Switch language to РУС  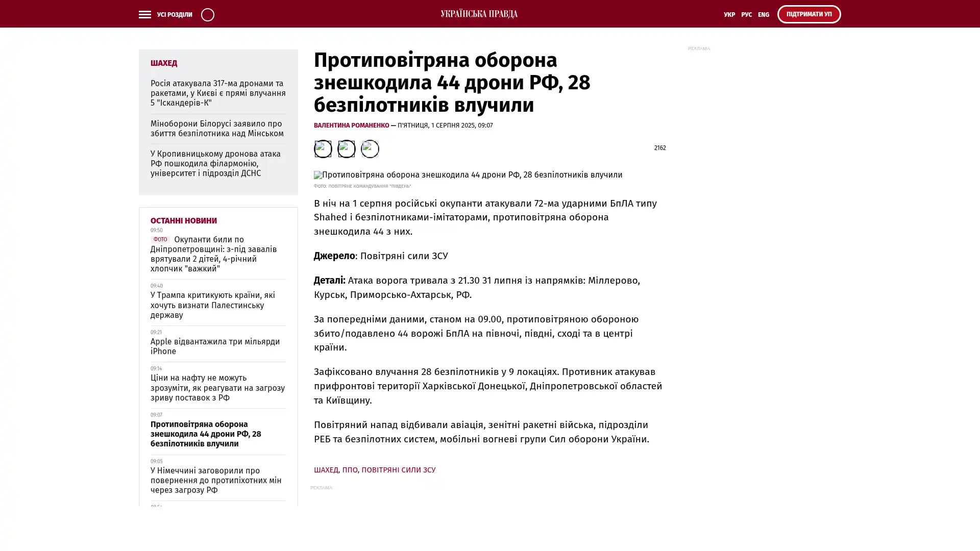(x=746, y=15)
